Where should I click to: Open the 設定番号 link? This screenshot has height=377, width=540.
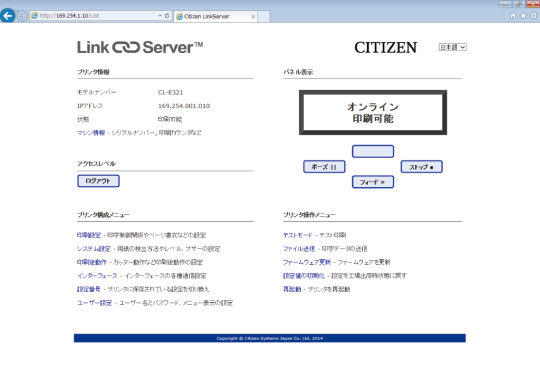[89, 289]
